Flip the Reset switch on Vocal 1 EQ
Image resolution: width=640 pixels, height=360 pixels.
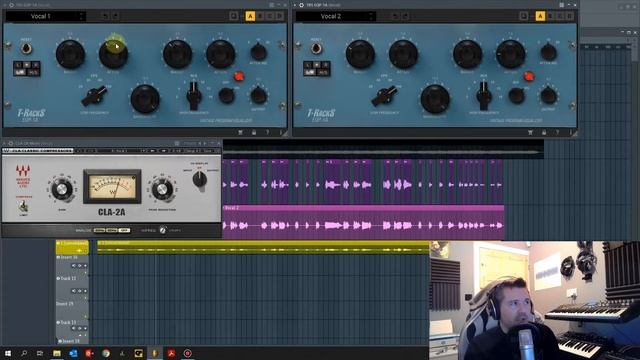(27, 49)
